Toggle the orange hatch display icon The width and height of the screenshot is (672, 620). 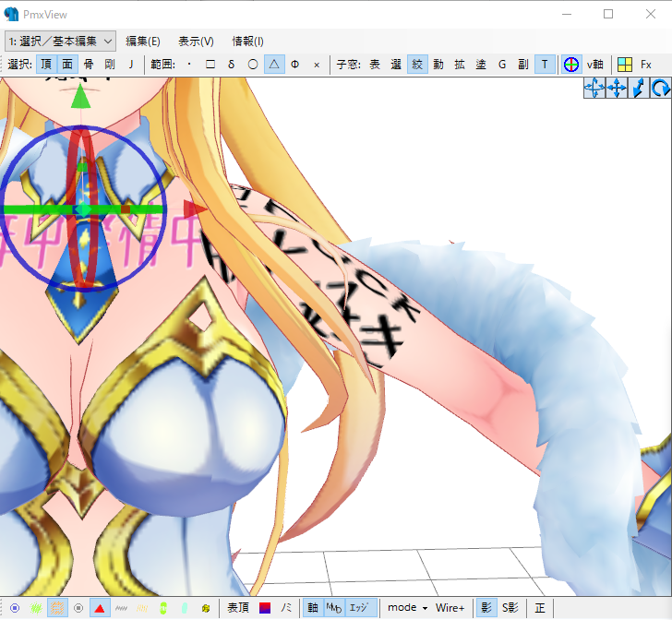pos(57,608)
